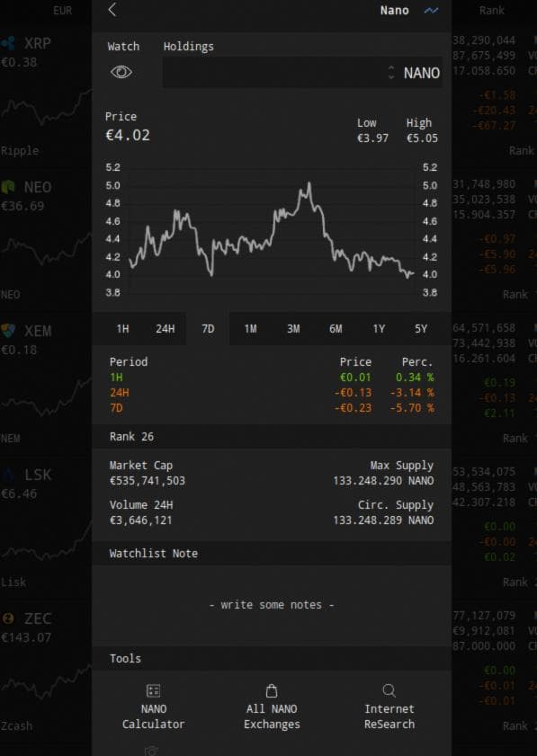Go back using the left chevron arrow
Image resolution: width=537 pixels, height=756 pixels.
pos(112,10)
